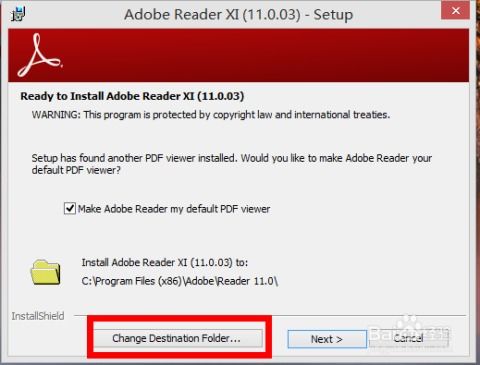Click the Adobe Reader logo in the red banner
The image size is (480, 365).
pyautogui.click(x=40, y=55)
